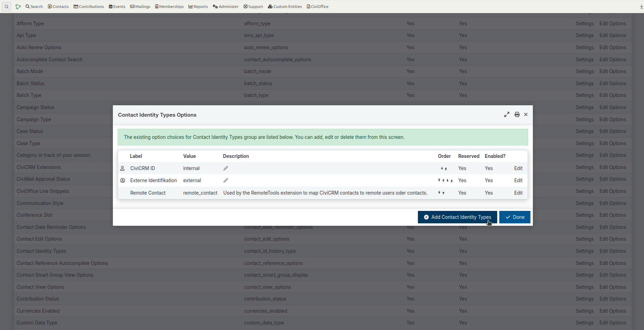Click the Add Contact Identity Types button

457,217
